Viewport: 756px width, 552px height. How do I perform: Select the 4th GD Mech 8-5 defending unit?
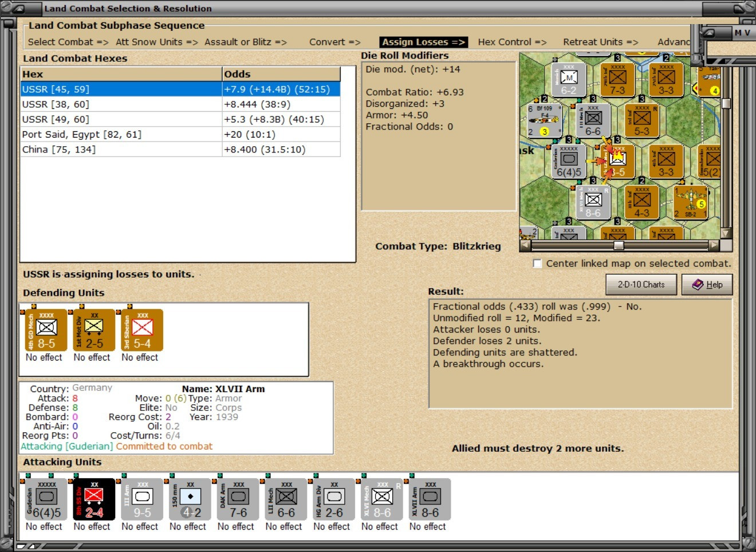(x=46, y=330)
